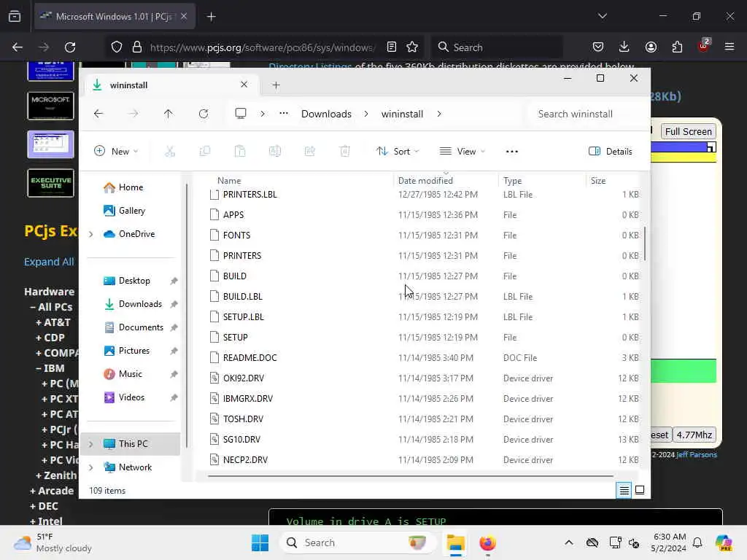The height and width of the screenshot is (560, 747).
Task: Add a new Explorer tab
Action: point(276,85)
